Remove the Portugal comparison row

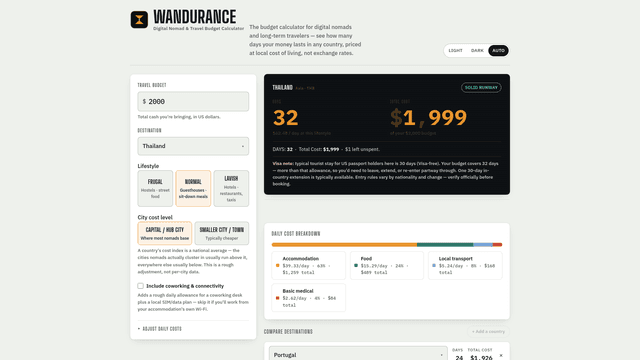tap(501, 356)
